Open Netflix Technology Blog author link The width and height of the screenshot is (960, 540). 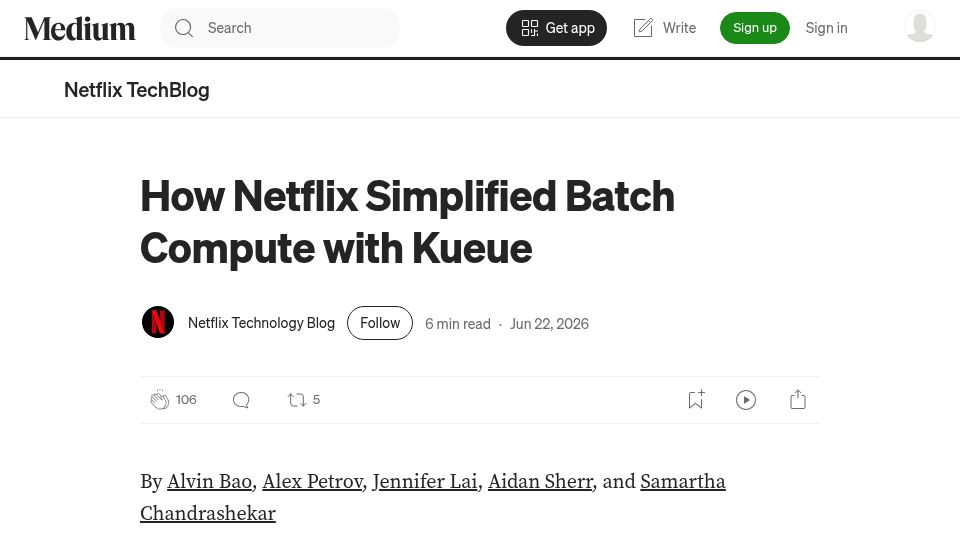click(x=261, y=323)
